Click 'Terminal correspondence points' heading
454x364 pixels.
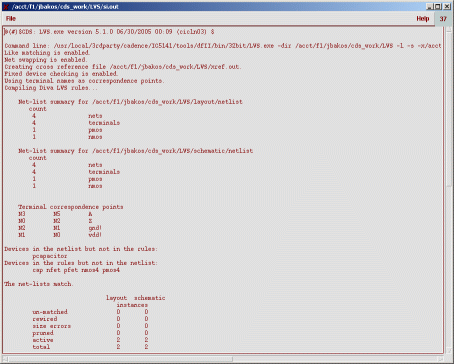[x=71, y=207]
